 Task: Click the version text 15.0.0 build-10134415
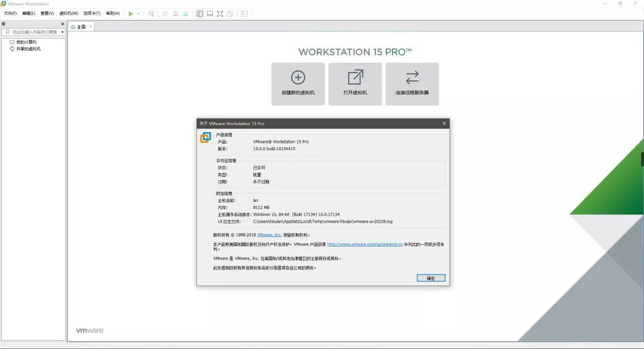(x=274, y=149)
